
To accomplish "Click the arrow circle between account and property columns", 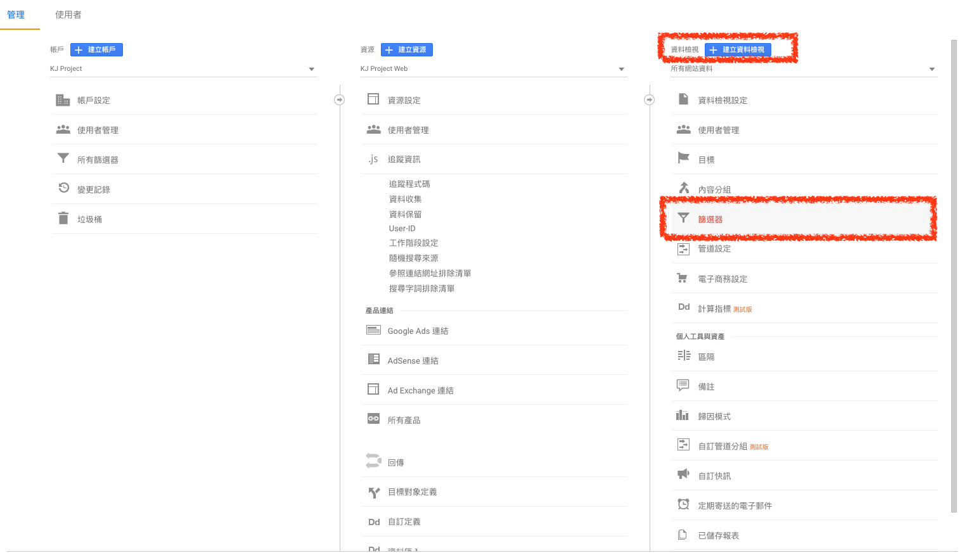I will point(340,100).
